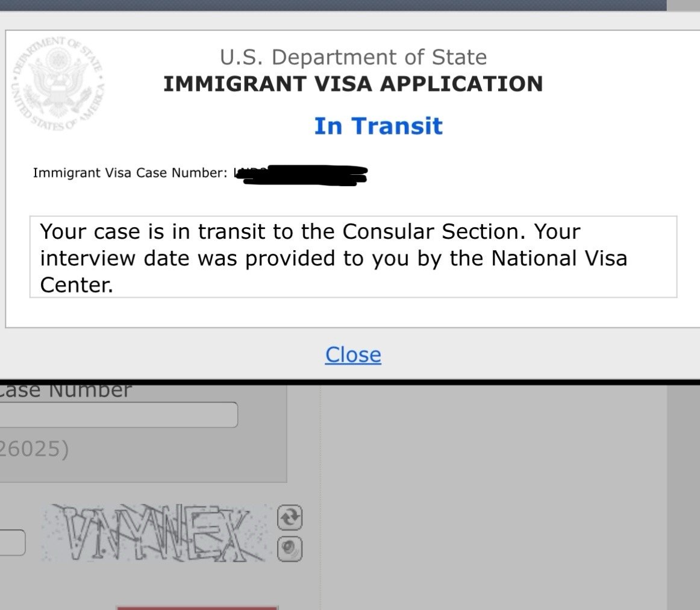Click the case in transit message box
Image resolution: width=700 pixels, height=610 pixels.
(353, 257)
